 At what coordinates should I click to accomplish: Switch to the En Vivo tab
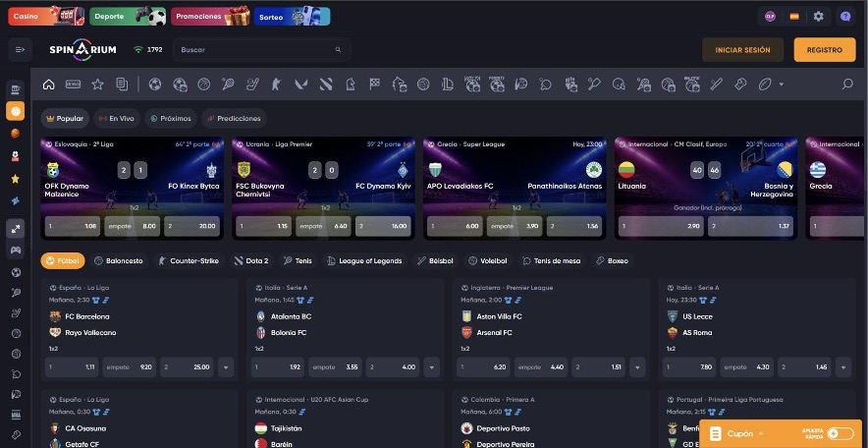[x=117, y=119]
